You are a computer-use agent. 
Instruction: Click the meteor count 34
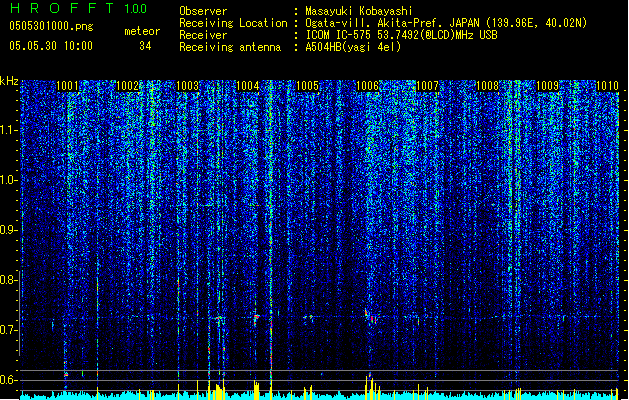coord(145,46)
